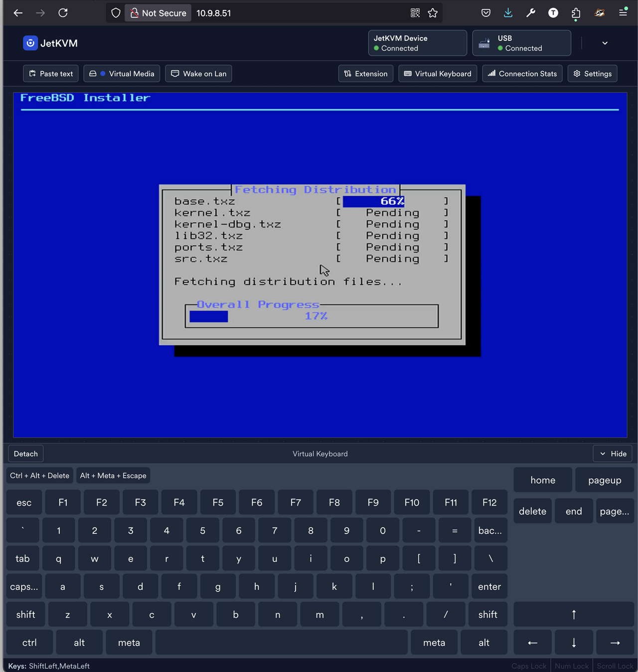
Task: Open the extensions puzzle icon
Action: (x=576, y=13)
